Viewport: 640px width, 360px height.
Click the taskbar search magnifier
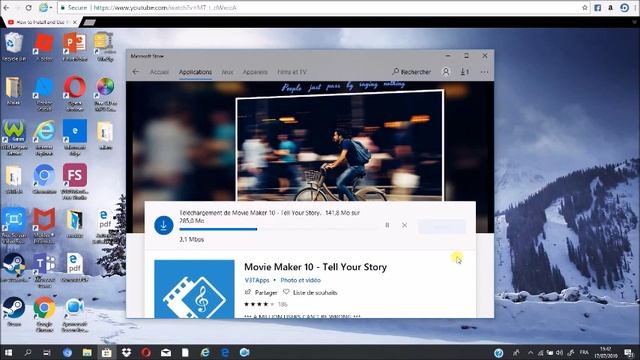(x=28, y=353)
